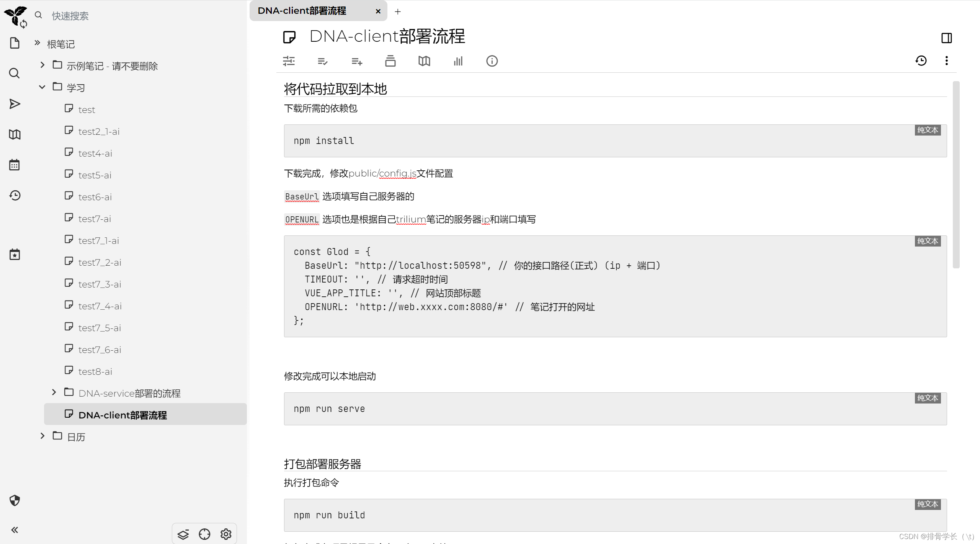This screenshot has height=544, width=980.
Task: Open the test7_4-ai note
Action: (100, 306)
